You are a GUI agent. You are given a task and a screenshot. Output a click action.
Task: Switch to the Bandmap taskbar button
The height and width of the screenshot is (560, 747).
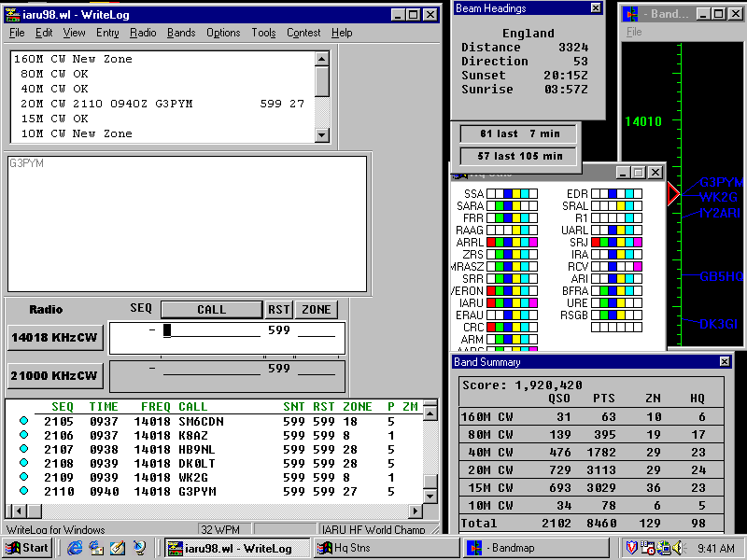tap(535, 548)
